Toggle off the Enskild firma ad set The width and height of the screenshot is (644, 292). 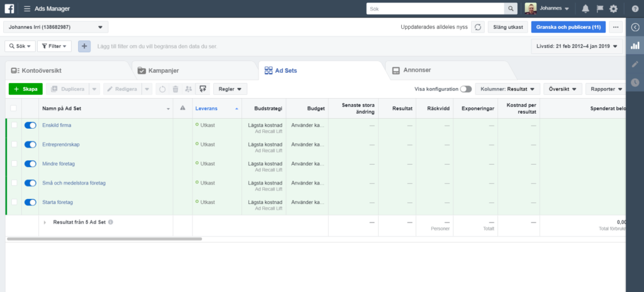[30, 126]
